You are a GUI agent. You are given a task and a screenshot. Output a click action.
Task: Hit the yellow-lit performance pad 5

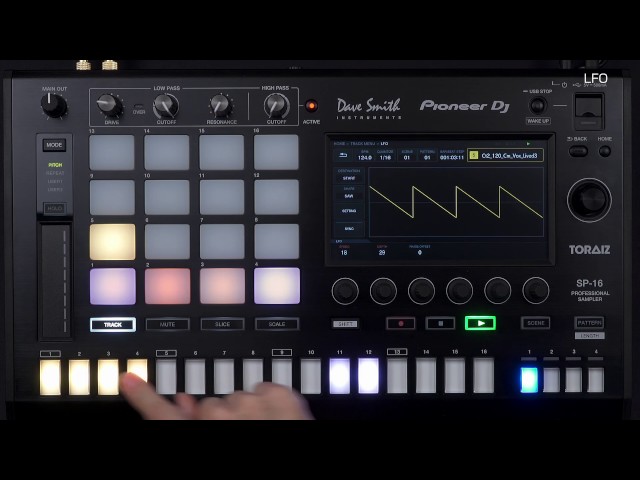click(x=113, y=242)
